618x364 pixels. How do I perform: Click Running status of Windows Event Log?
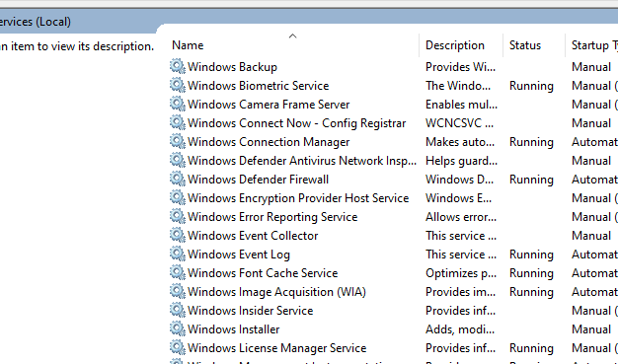(x=531, y=255)
